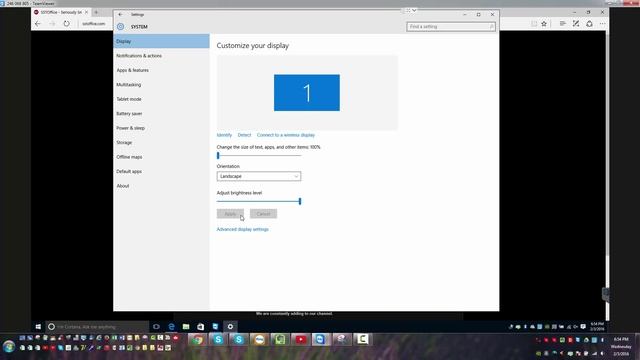This screenshot has width=640, height=360.
Task: Click the Edge Make a Web Note icon
Action: pos(576,24)
